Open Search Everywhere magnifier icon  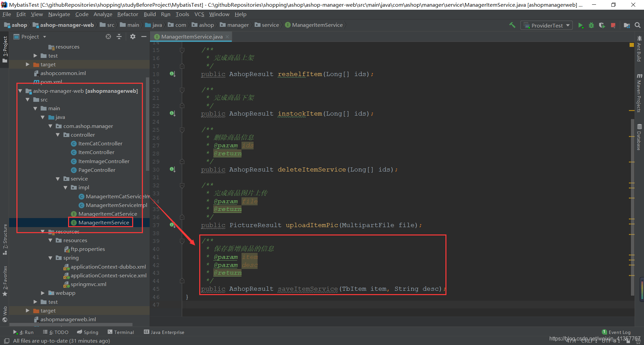pyautogui.click(x=638, y=25)
